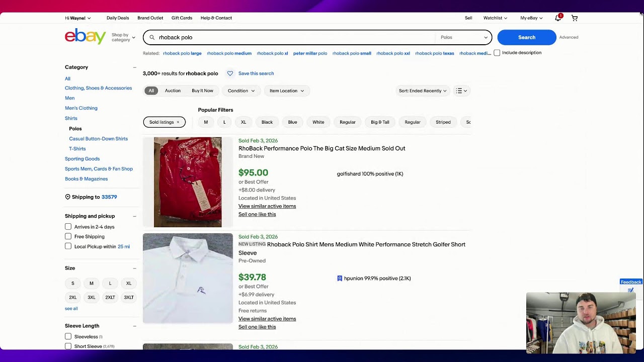
Task: Apply the Striped popular filter
Action: tap(443, 122)
